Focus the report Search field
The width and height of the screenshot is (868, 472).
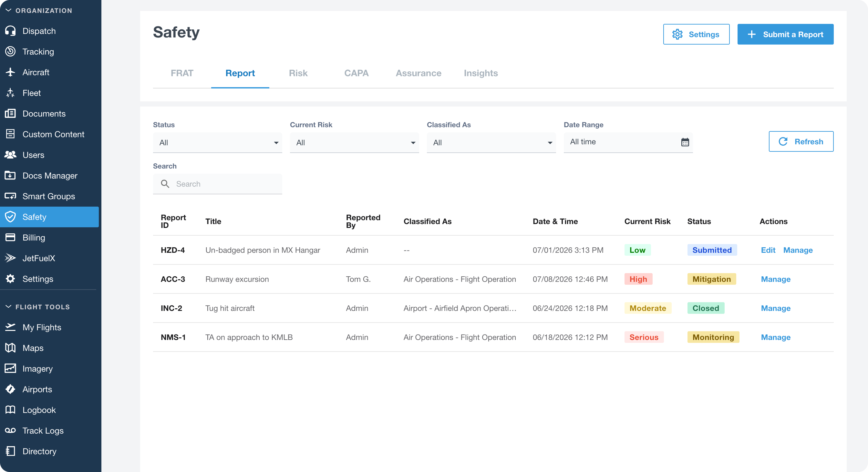pyautogui.click(x=217, y=184)
